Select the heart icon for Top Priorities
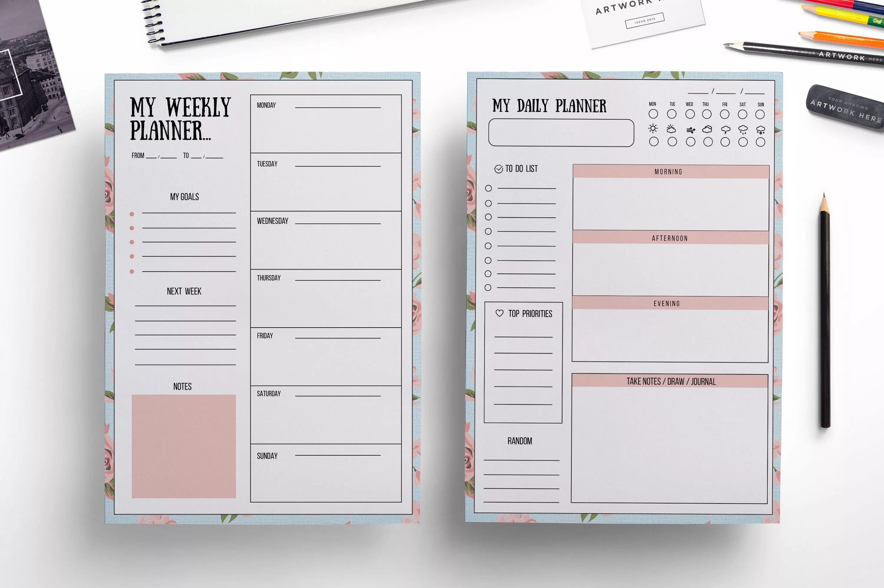884x588 pixels. click(501, 313)
